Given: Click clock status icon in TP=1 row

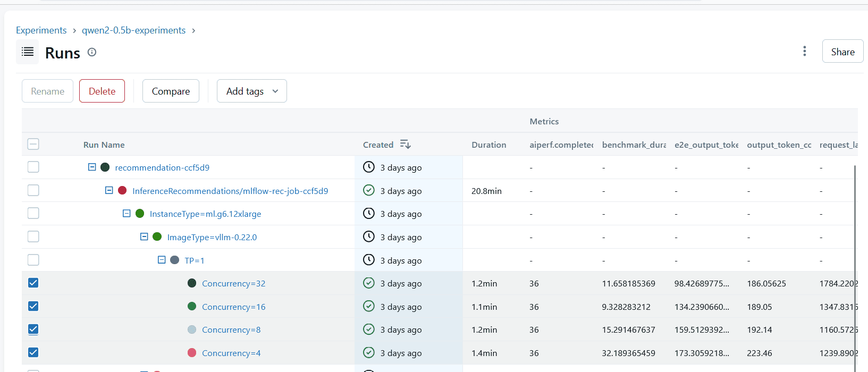Looking at the screenshot, I should (369, 260).
